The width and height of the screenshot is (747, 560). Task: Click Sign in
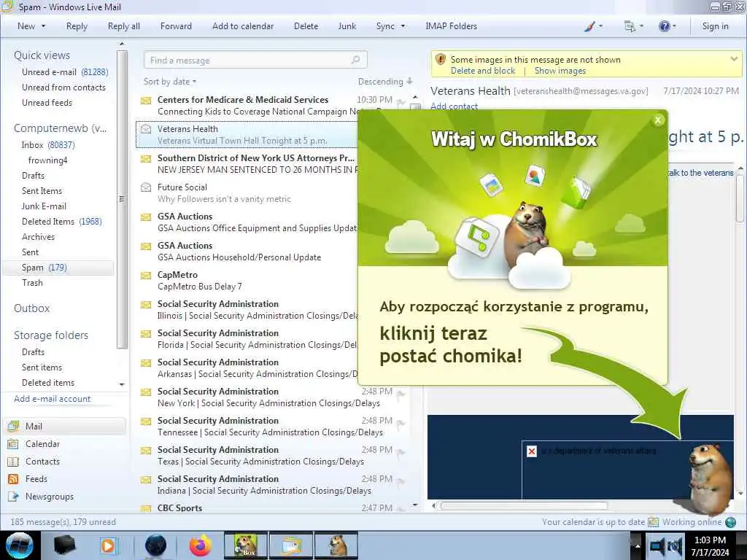pyautogui.click(x=715, y=26)
